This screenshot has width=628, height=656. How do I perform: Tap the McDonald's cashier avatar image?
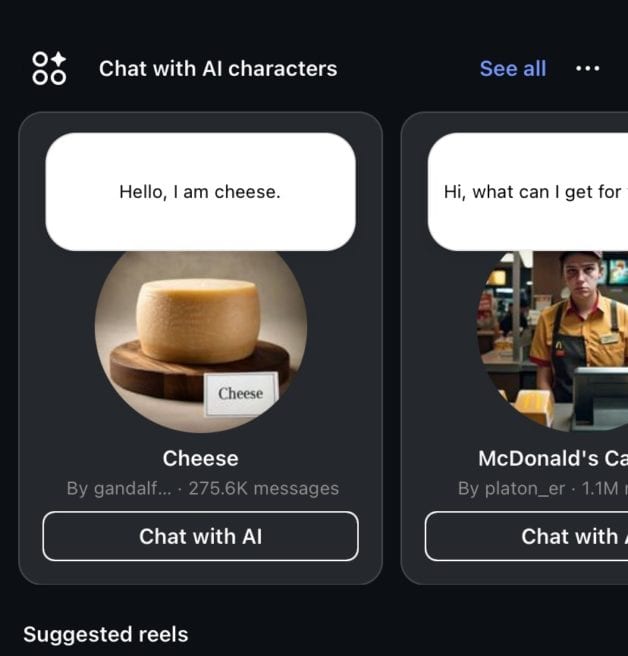click(552, 341)
